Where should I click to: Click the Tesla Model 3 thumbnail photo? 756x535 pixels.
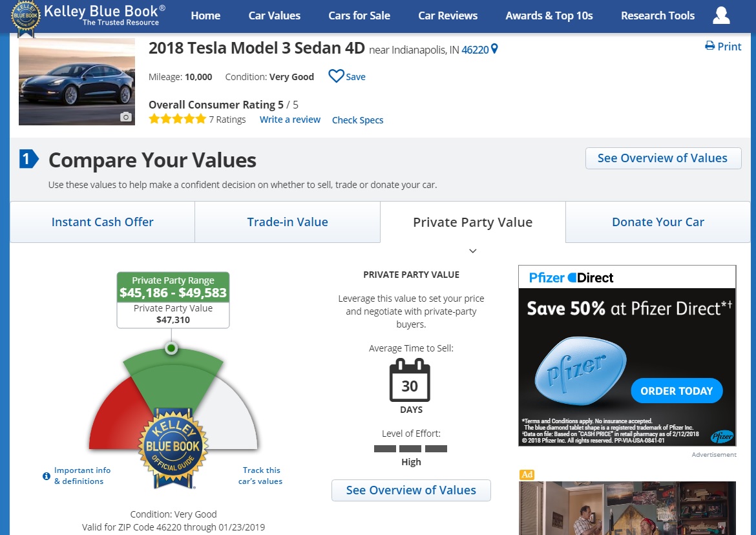(76, 81)
